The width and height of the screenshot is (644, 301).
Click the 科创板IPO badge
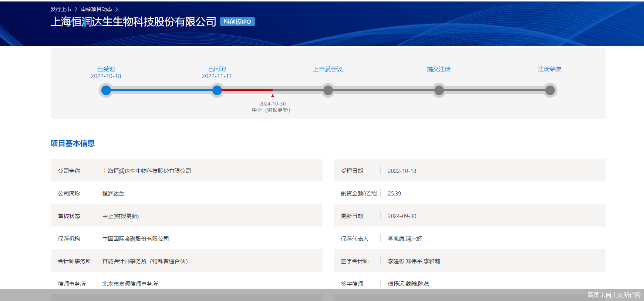[237, 21]
